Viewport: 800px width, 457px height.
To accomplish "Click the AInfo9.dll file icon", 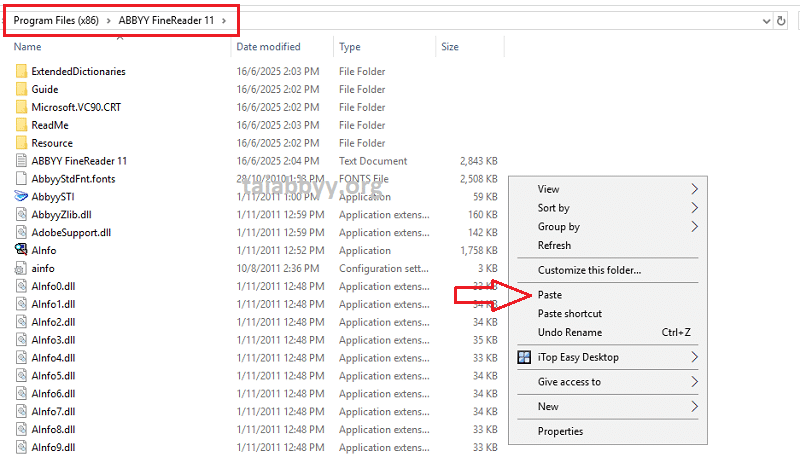I will click(x=21, y=447).
